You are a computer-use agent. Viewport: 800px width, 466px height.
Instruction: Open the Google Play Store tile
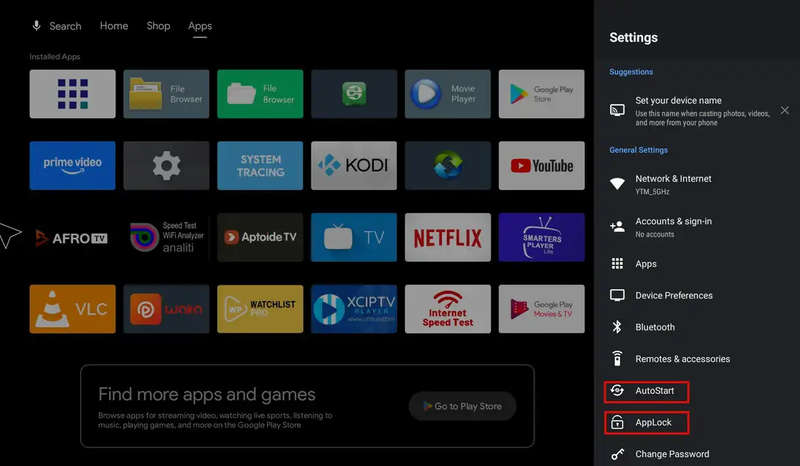542,94
